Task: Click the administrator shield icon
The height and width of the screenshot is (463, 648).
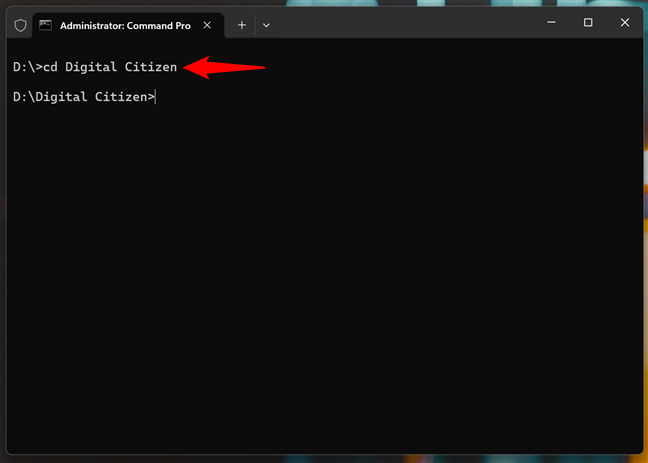Action: (x=20, y=24)
